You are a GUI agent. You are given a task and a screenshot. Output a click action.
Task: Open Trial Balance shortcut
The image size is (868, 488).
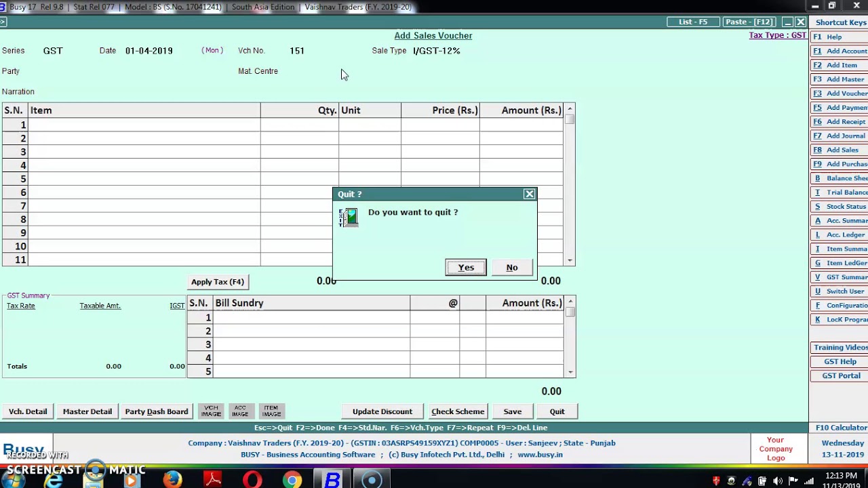pos(839,192)
